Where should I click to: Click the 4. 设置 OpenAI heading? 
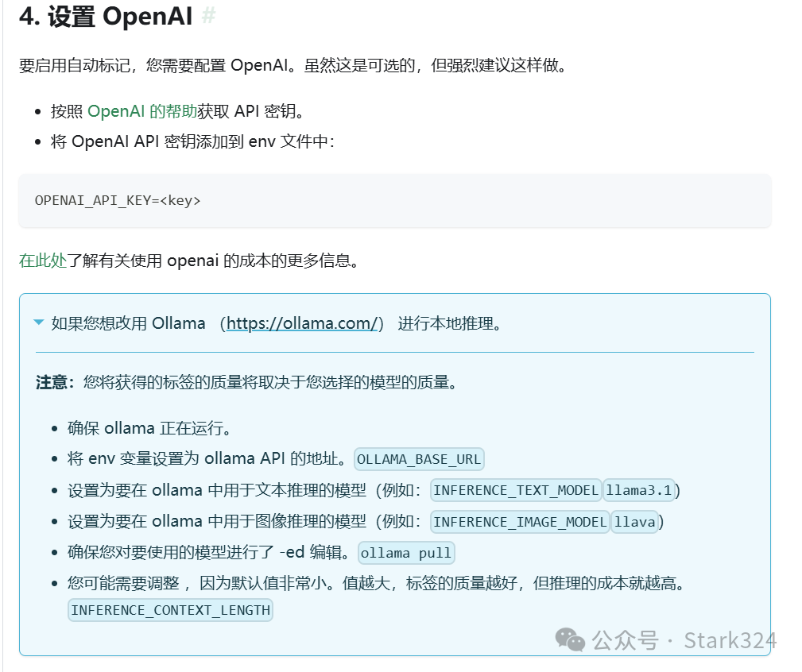(106, 16)
